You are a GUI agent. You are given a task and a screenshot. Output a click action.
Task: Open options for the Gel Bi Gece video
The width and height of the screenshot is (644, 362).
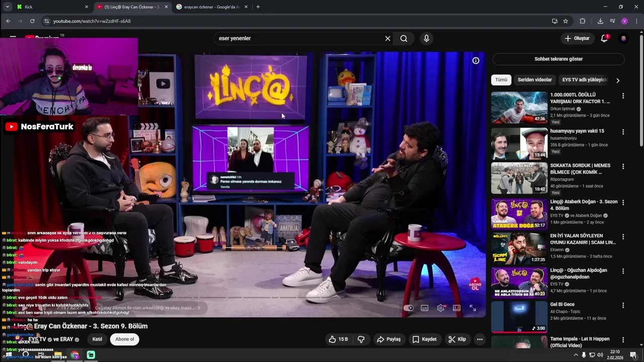pos(623,305)
